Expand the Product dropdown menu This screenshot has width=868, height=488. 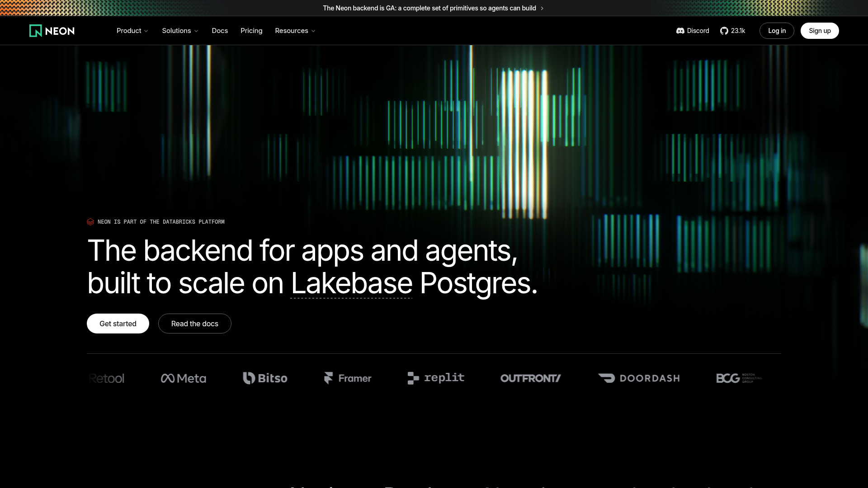tap(132, 31)
